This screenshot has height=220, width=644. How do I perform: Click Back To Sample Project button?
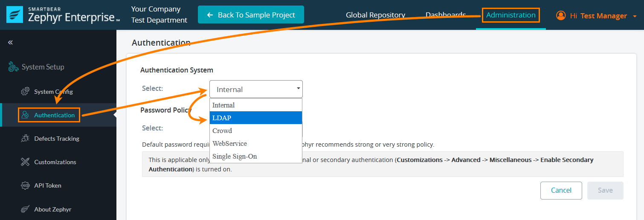[x=251, y=15]
